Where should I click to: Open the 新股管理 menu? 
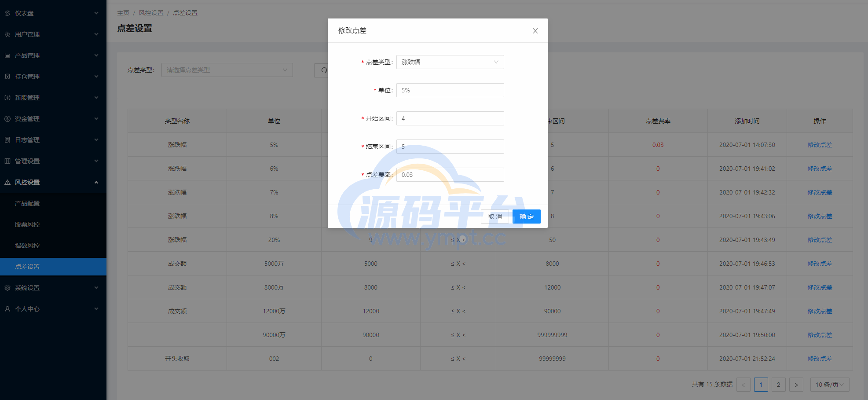click(x=53, y=98)
